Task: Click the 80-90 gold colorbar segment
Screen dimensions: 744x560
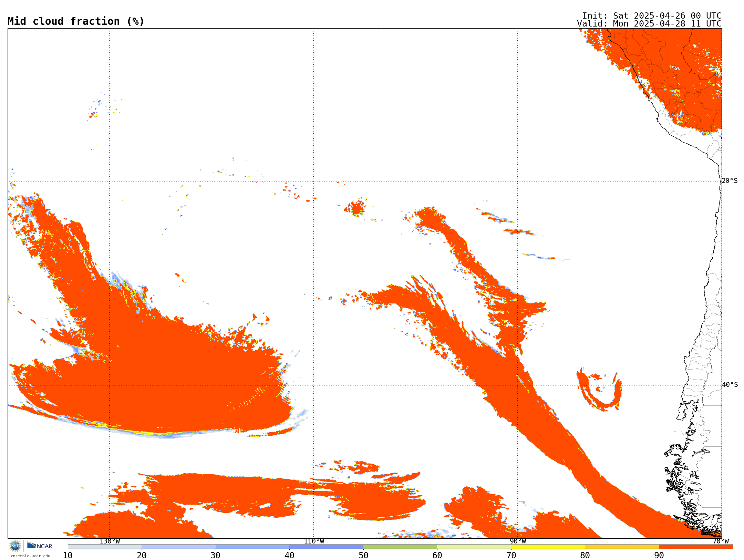Action: tap(622, 547)
